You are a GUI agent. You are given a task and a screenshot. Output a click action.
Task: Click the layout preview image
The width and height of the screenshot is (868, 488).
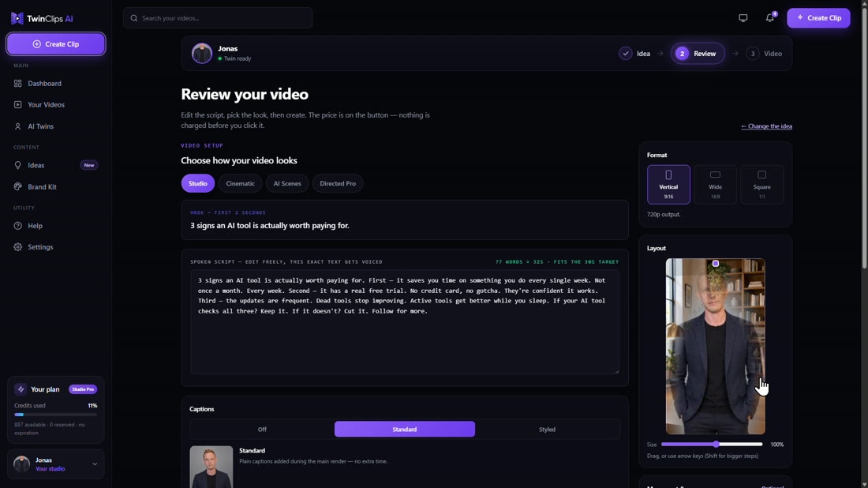click(x=715, y=346)
